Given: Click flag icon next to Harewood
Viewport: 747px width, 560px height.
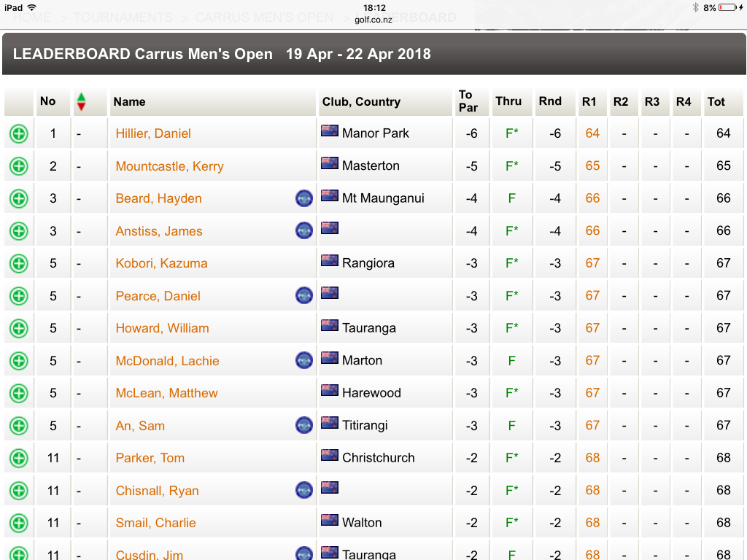Looking at the screenshot, I should pyautogui.click(x=330, y=389).
